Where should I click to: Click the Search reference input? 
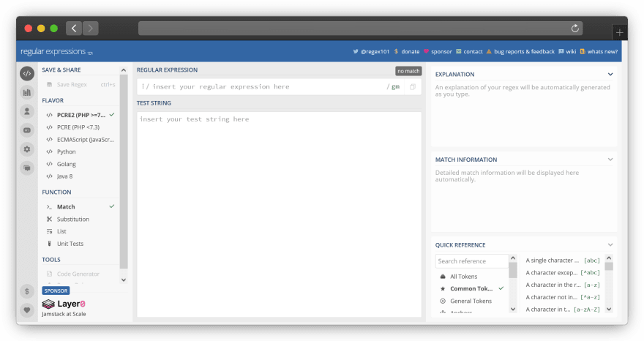[x=471, y=261]
